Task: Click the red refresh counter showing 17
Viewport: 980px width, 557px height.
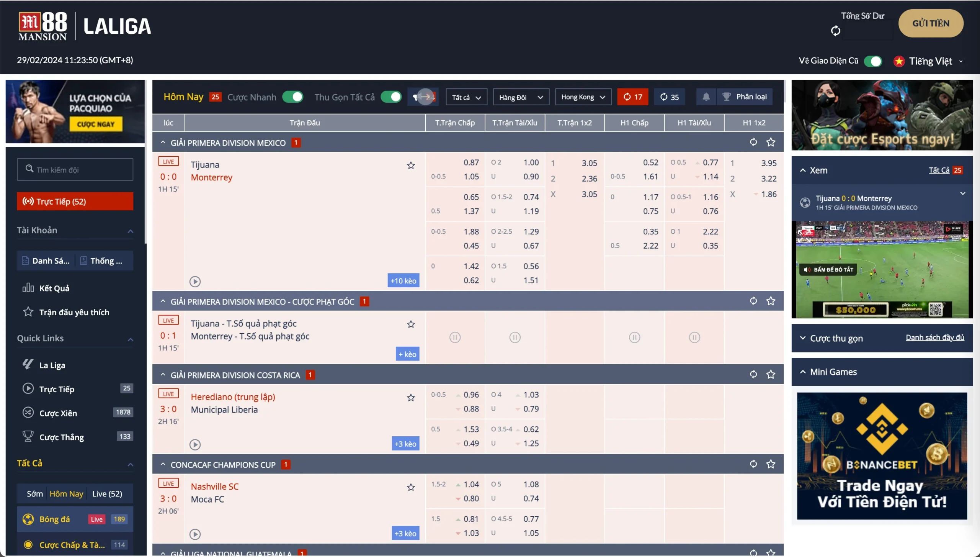Action: click(x=632, y=97)
